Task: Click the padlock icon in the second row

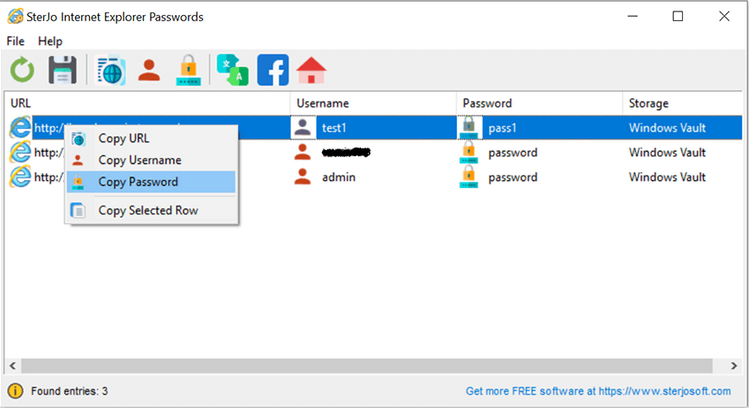Action: tap(469, 152)
